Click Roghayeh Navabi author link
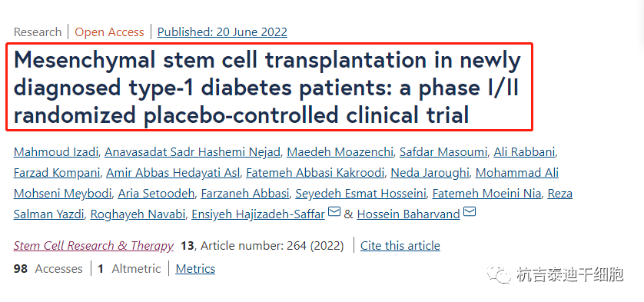This screenshot has height=302, width=644. click(x=138, y=214)
